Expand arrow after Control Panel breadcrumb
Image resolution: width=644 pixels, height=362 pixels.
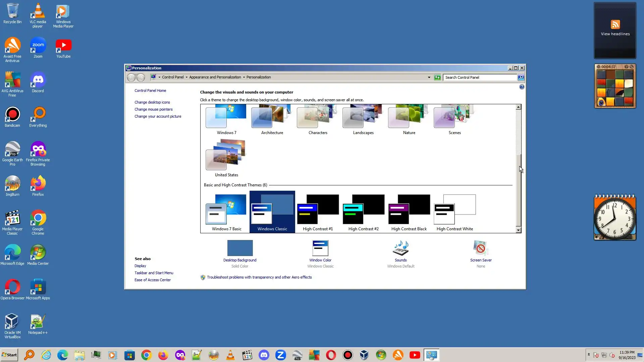pos(186,77)
